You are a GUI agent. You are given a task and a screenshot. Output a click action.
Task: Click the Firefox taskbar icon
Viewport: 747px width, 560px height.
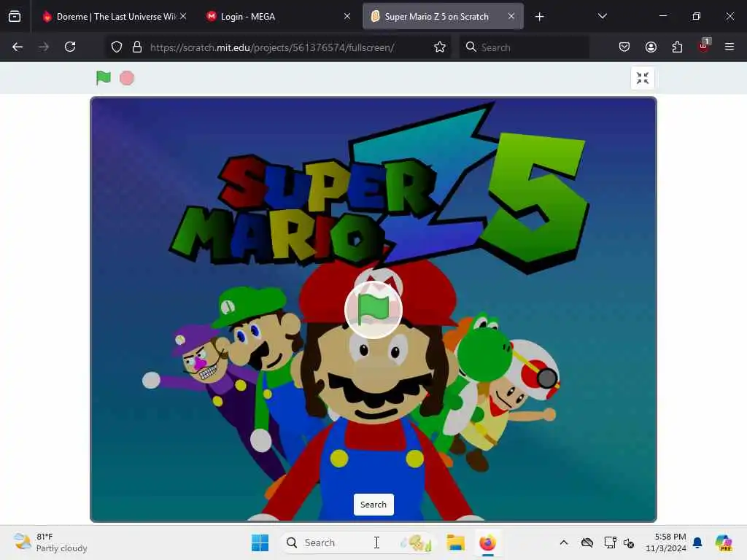coord(487,542)
